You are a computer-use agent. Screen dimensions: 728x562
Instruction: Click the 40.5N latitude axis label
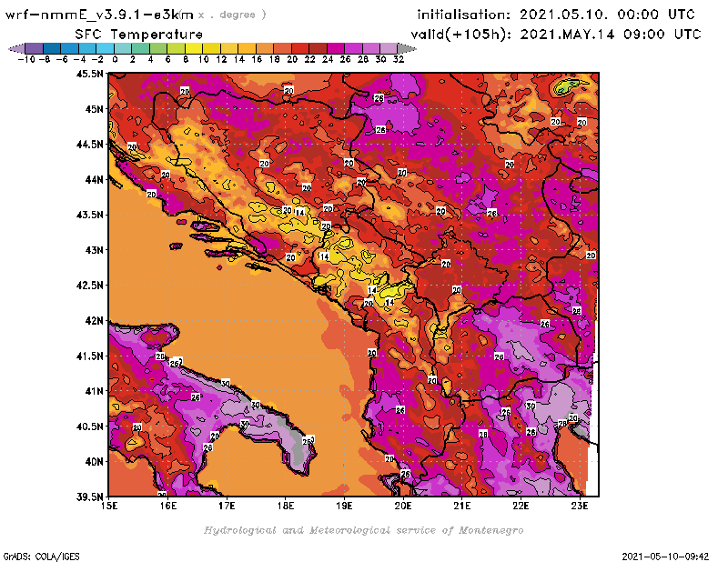90,427
